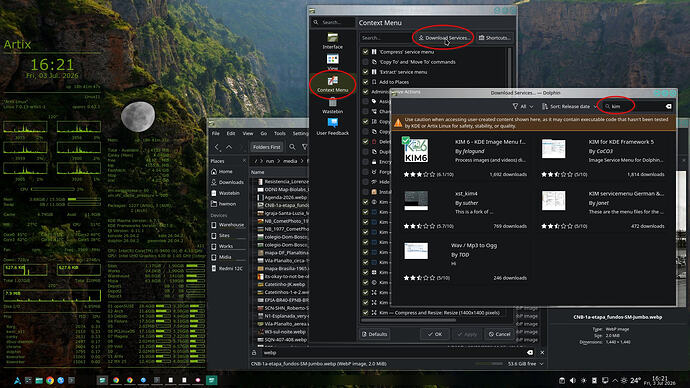Click the Dolphin filter funnel icon

tap(305, 147)
